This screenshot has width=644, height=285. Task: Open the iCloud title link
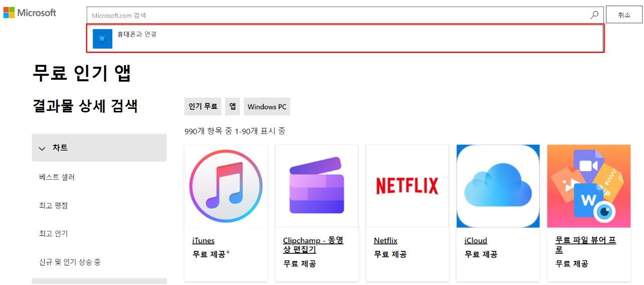click(x=475, y=240)
